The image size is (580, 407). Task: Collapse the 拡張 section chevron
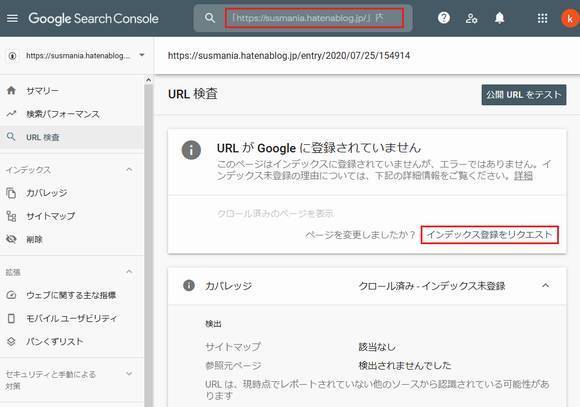pyautogui.click(x=129, y=272)
